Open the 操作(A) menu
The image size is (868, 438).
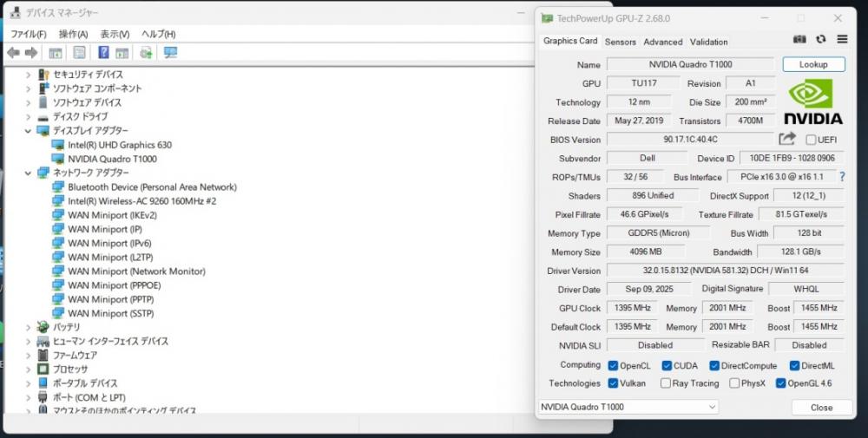tap(73, 34)
